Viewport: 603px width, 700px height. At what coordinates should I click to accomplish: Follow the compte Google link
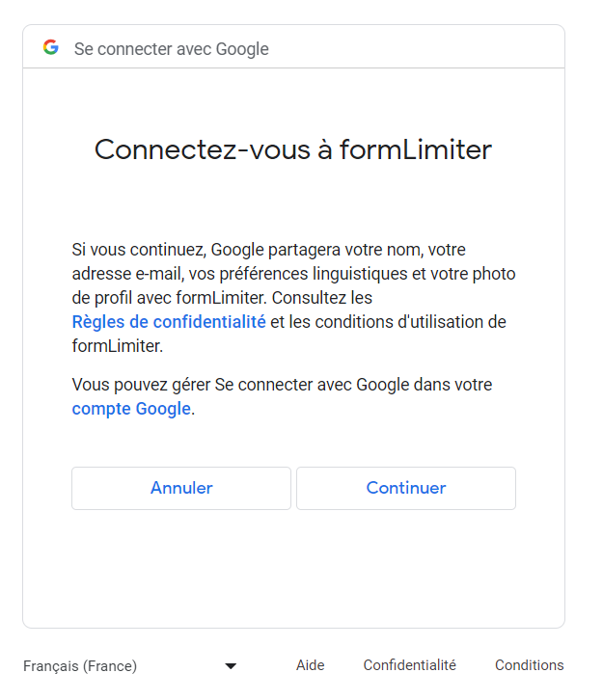pos(131,409)
